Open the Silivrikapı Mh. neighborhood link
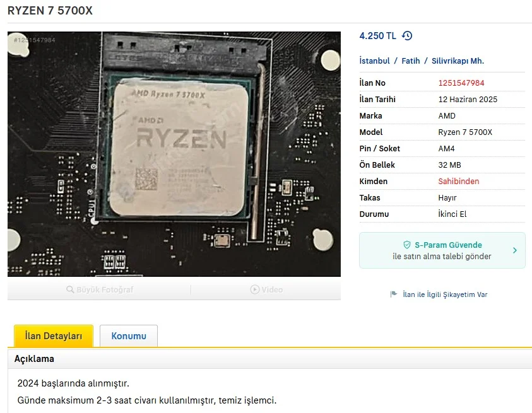Screen dimensions: 532x413 pyautogui.click(x=458, y=61)
